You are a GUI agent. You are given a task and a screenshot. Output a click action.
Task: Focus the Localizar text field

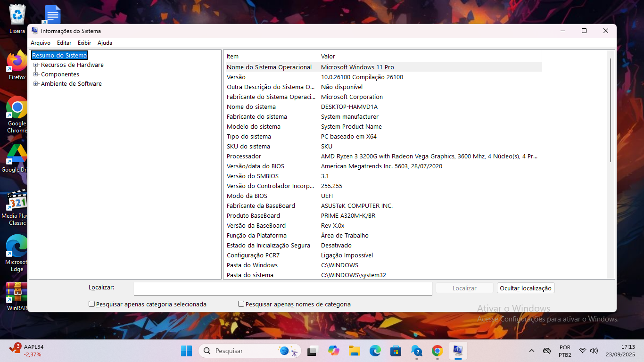(283, 288)
